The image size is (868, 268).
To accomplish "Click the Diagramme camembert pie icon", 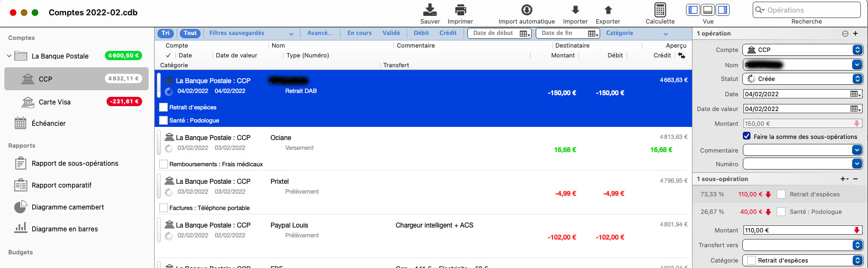I will (20, 207).
